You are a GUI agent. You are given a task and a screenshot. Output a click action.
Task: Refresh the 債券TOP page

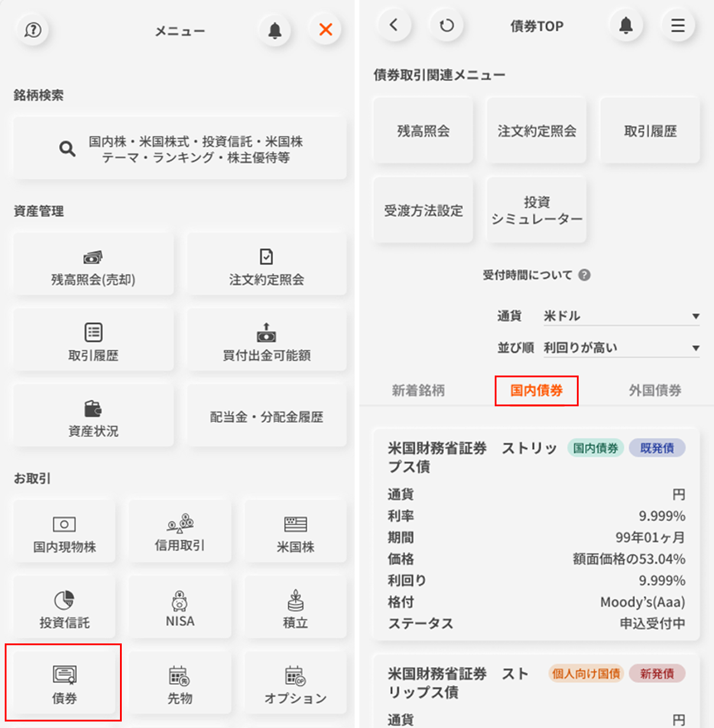[447, 25]
